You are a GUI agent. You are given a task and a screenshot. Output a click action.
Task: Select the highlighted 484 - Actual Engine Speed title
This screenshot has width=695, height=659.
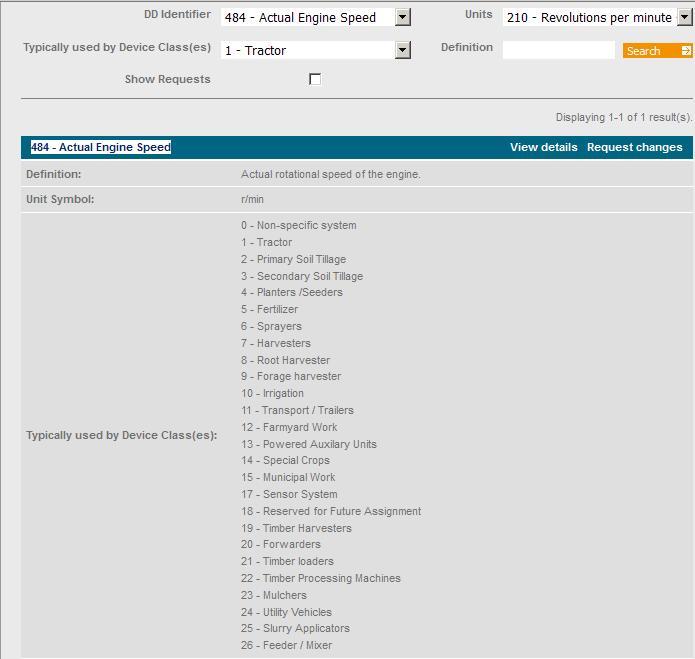click(101, 147)
